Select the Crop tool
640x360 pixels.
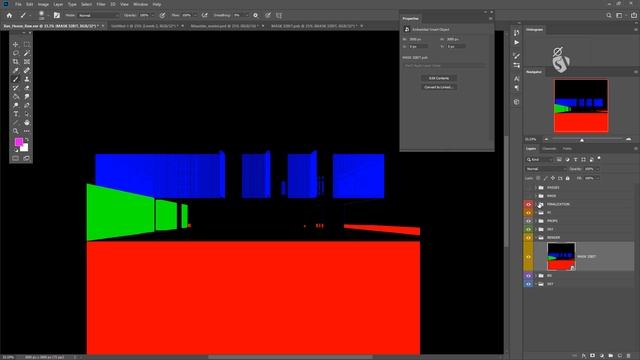[x=16, y=62]
